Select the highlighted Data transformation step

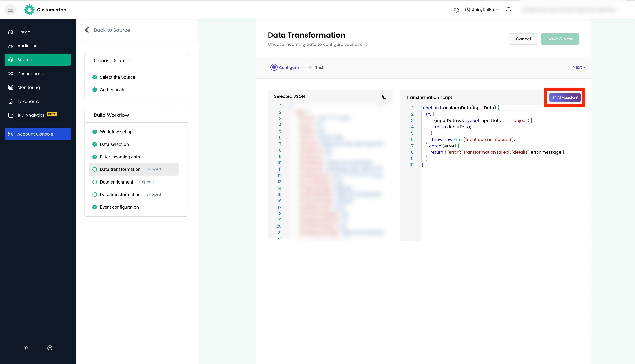(134, 170)
